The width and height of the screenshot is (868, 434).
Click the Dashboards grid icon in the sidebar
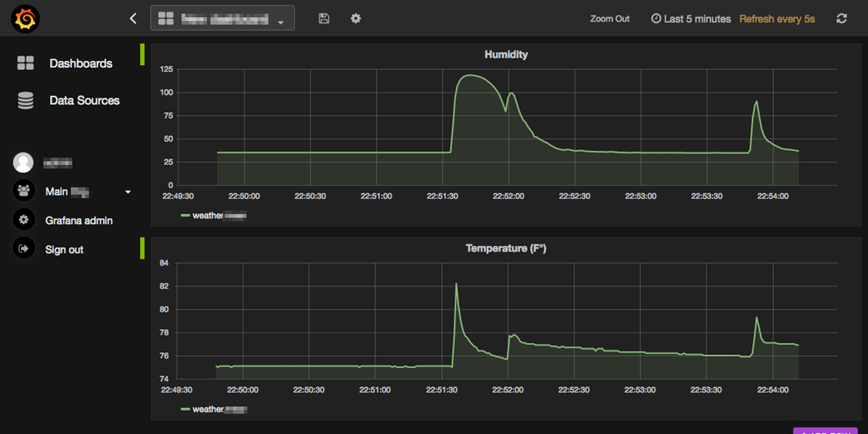(25, 64)
